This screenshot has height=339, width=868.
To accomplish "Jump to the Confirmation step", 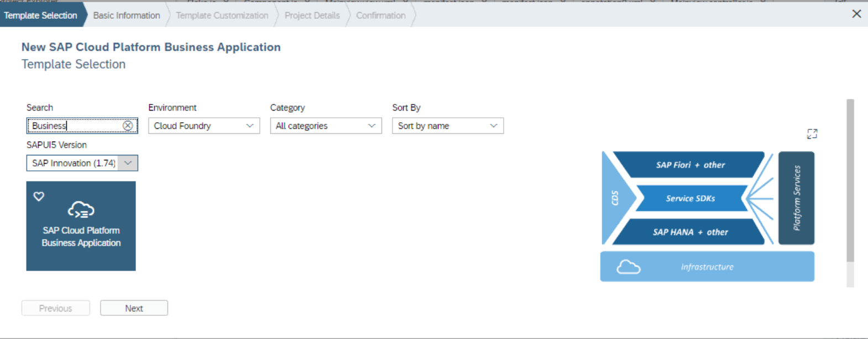I will pos(380,15).
